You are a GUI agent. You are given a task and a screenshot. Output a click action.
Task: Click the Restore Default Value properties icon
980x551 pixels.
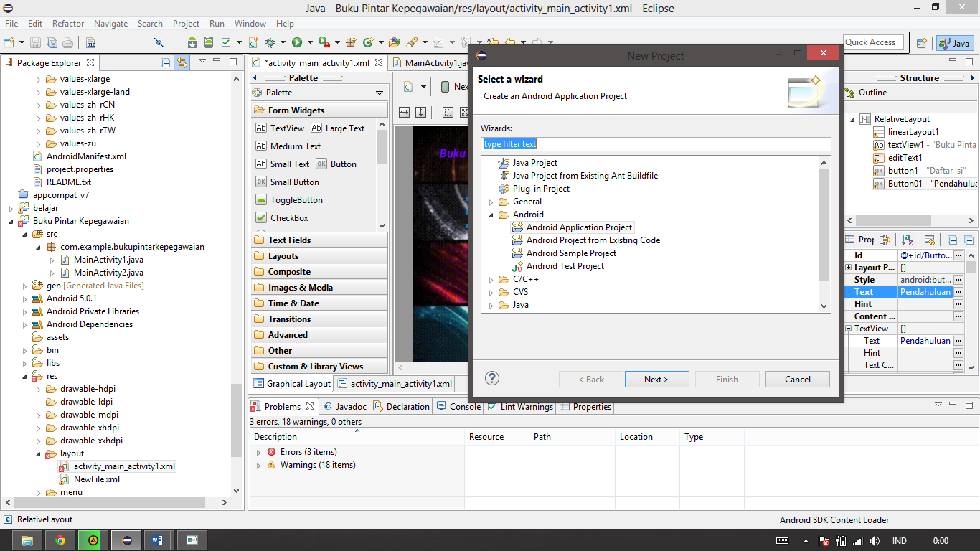(930, 240)
